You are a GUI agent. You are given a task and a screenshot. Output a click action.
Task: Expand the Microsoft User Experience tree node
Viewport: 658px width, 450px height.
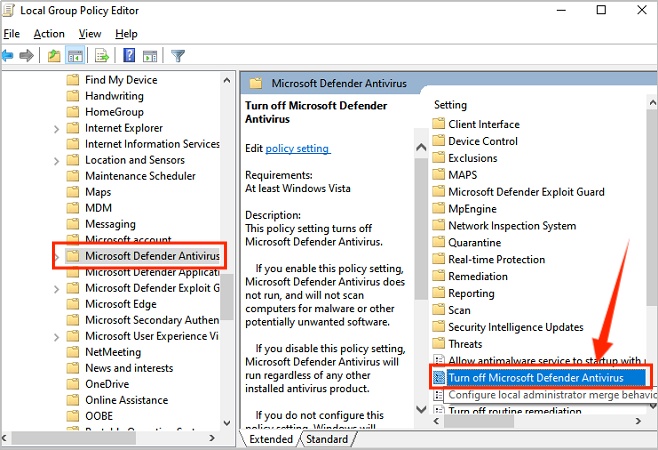tap(56, 337)
